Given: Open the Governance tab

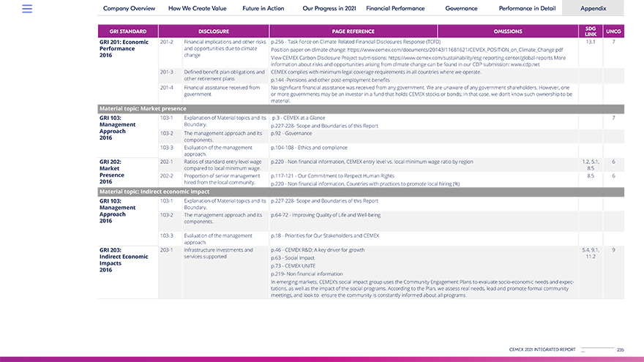Looking at the screenshot, I should click(x=461, y=8).
